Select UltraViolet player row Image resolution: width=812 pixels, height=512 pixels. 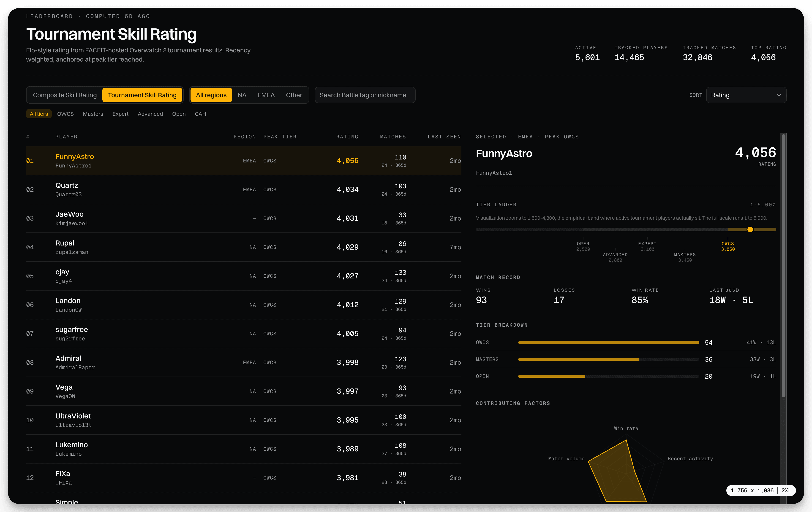tap(243, 420)
